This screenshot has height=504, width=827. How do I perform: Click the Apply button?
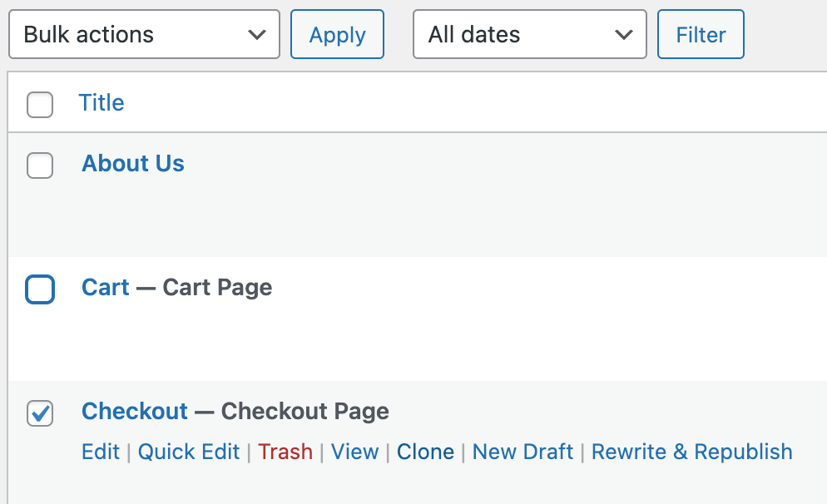pos(337,34)
